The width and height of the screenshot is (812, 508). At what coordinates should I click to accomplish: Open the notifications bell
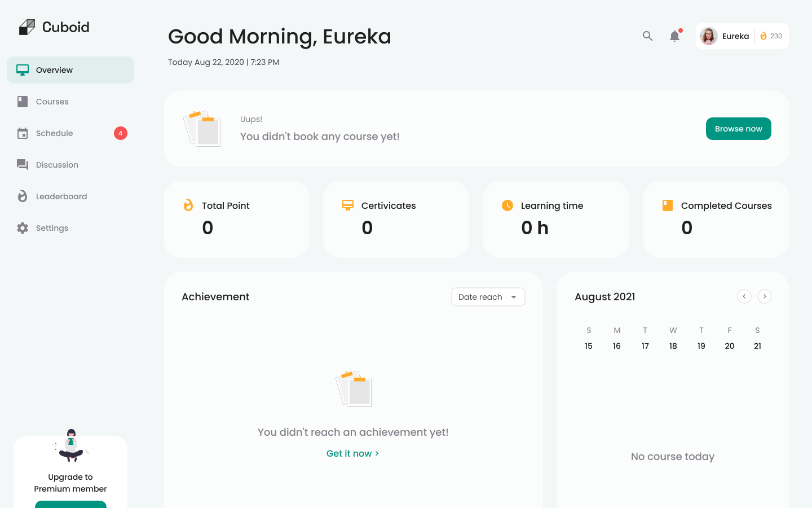pyautogui.click(x=674, y=36)
